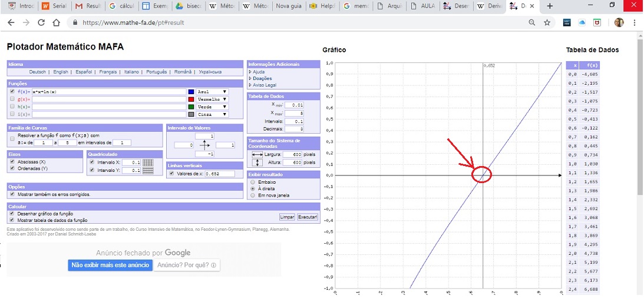This screenshot has width=644, height=302.
Task: Click the Largura horizontal arrow icon
Action: [x=257, y=154]
